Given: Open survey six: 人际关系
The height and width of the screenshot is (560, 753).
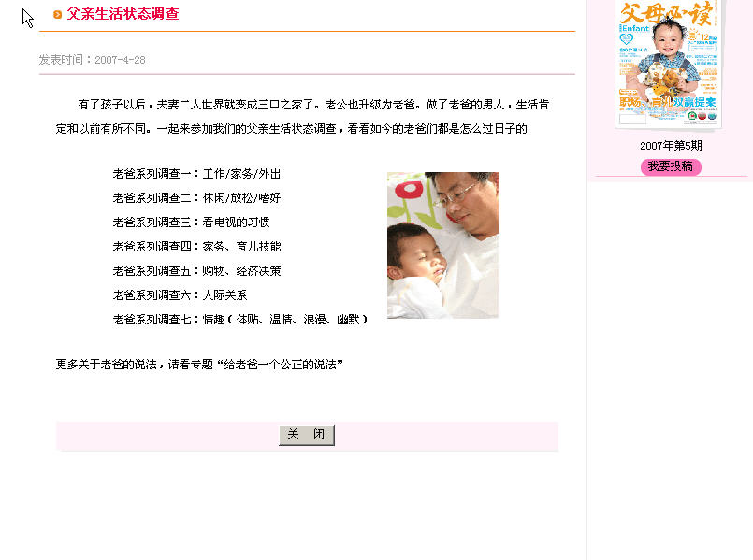Looking at the screenshot, I should (180, 295).
